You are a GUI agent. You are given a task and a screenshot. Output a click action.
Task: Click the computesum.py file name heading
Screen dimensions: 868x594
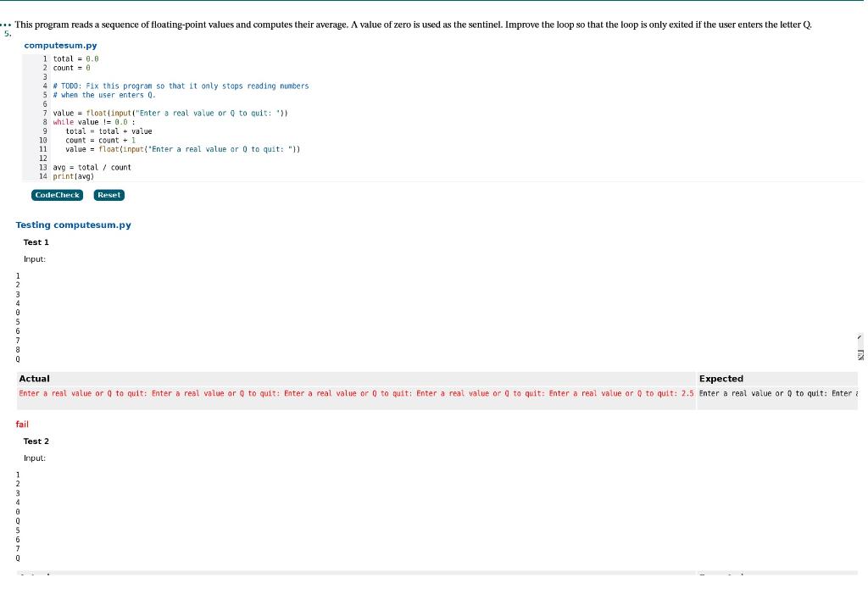(60, 46)
